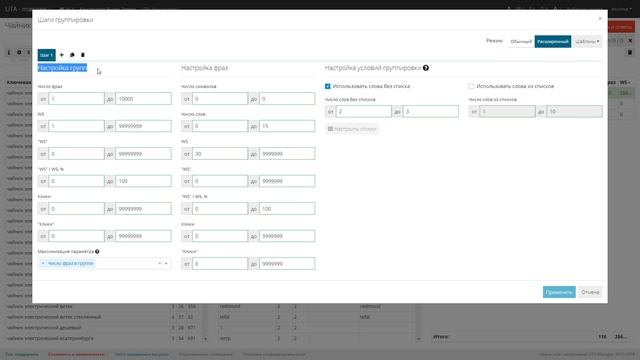Click group "WS" / WS % 'до' field 100
640x360 pixels.
(x=143, y=181)
